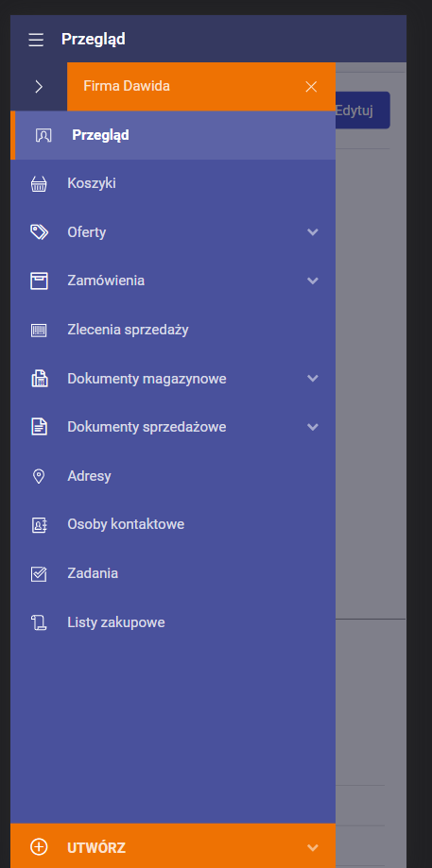Click the Adresy location pin icon

point(39,476)
